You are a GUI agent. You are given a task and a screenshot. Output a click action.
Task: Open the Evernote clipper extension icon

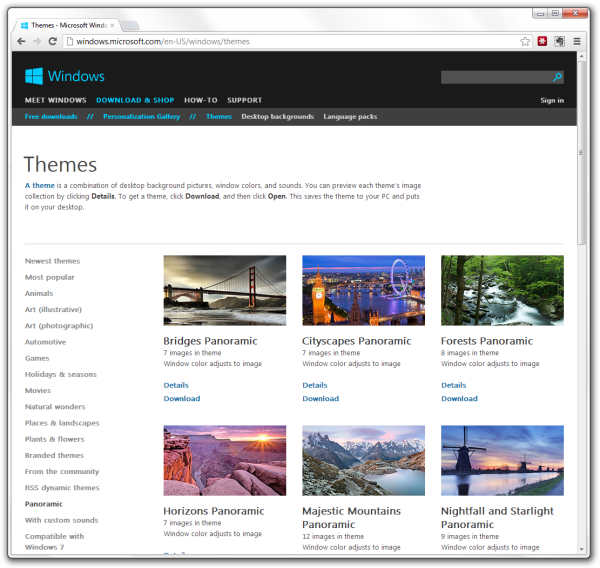point(559,41)
